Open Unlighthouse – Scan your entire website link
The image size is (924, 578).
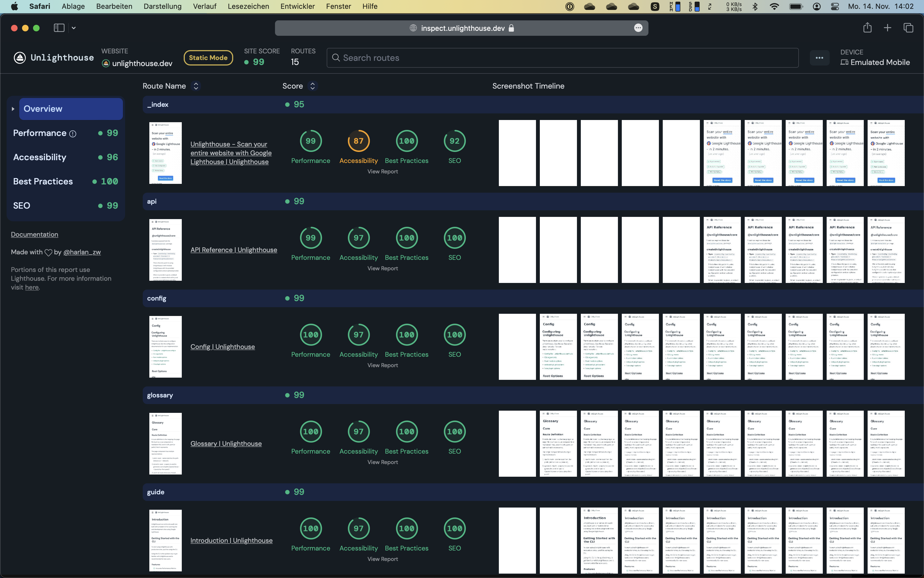coord(231,153)
